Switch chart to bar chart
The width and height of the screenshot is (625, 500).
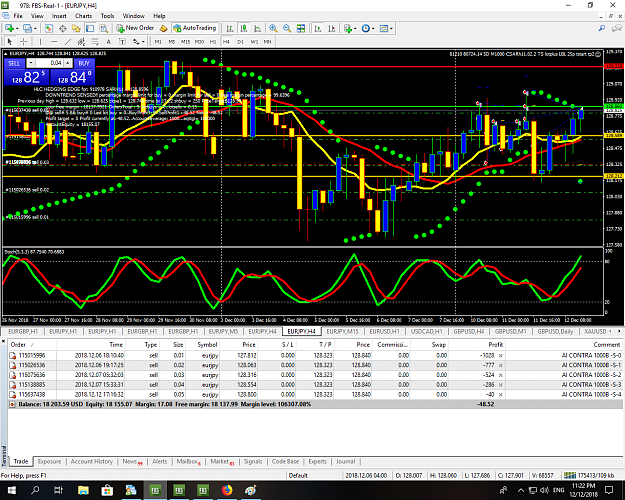click(230, 28)
